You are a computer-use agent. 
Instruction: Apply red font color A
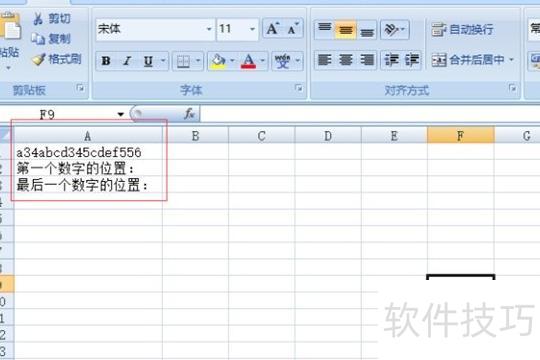coord(248,61)
